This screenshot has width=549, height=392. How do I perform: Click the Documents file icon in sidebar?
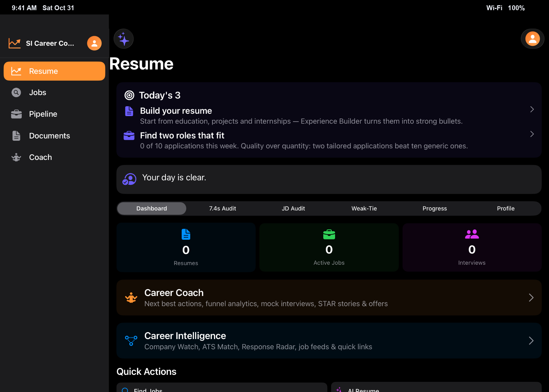coord(16,135)
